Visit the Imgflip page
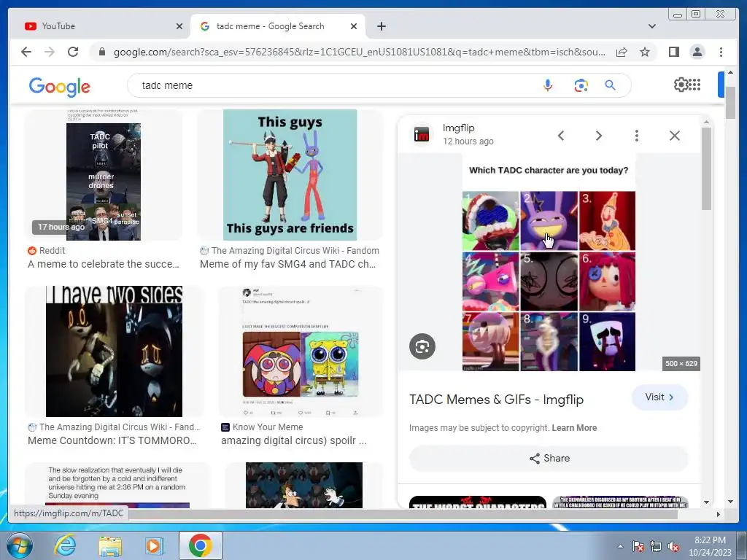 (x=659, y=397)
